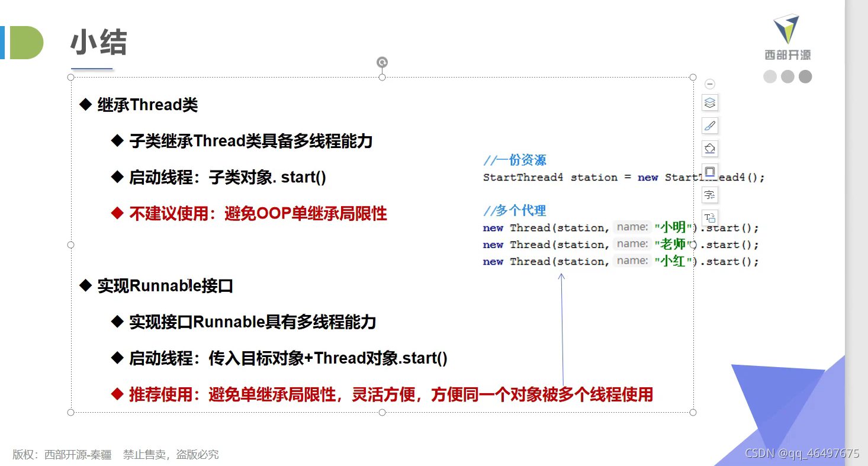This screenshot has width=868, height=466.
Task: Select the format painter brush icon
Action: tap(710, 126)
